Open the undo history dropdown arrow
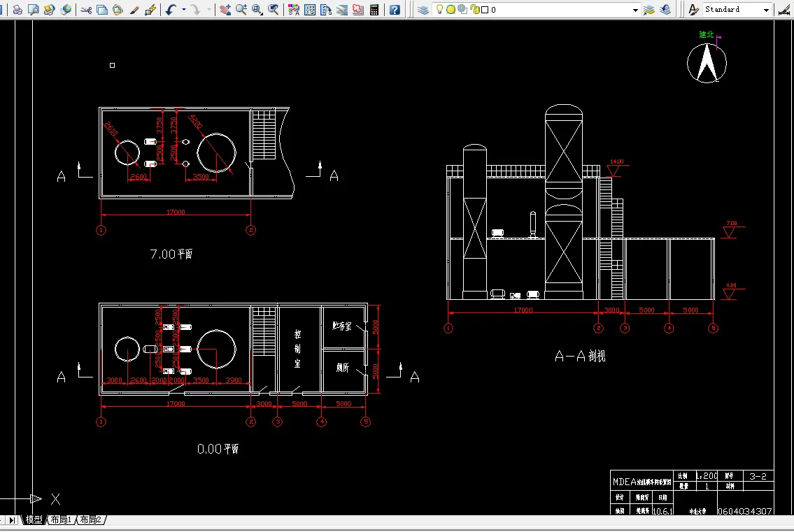794x532 pixels. pos(184,10)
